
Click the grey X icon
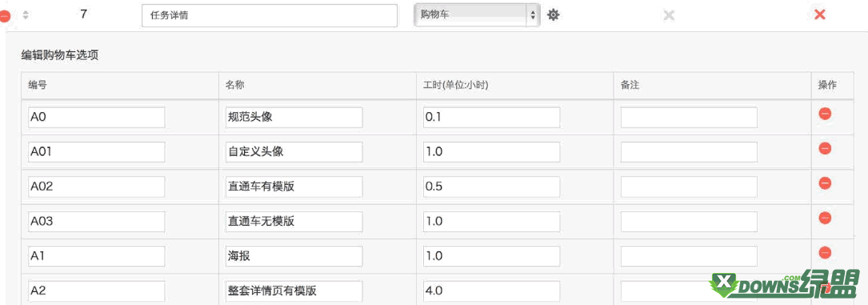[669, 15]
